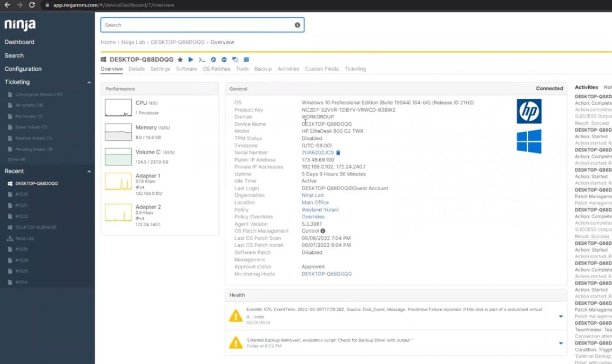Viewport: 612px width, 364px height.
Task: Click the three-bar menu icon in device toolbar
Action: point(246,60)
